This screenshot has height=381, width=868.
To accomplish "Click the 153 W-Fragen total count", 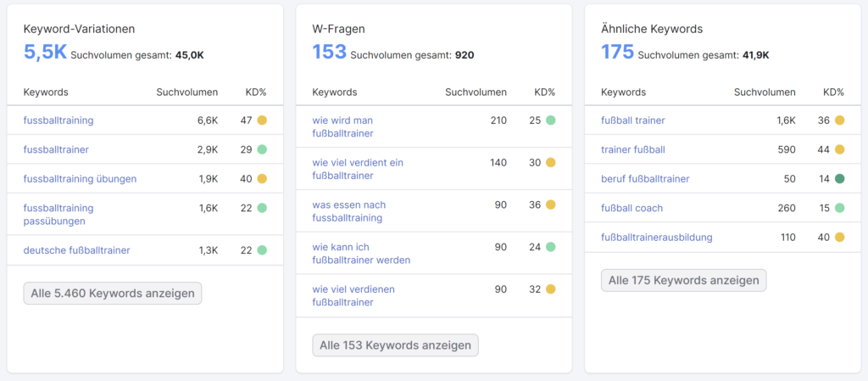I will point(330,52).
